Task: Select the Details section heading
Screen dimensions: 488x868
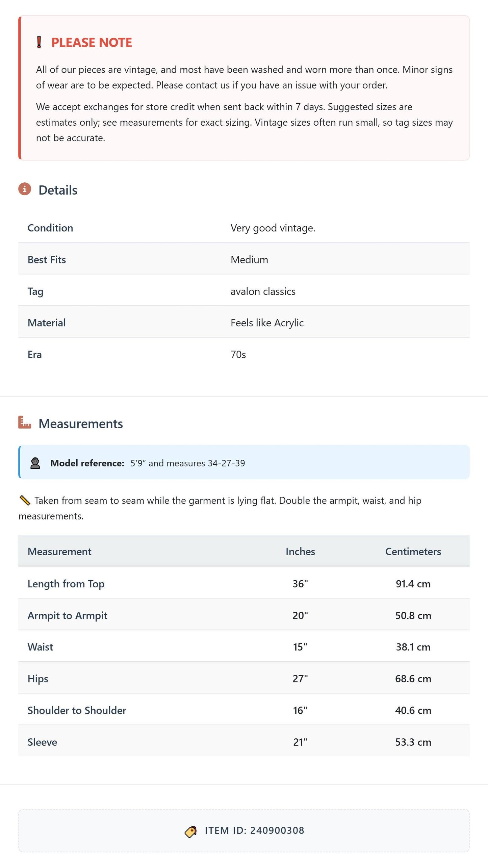Action: tap(58, 190)
